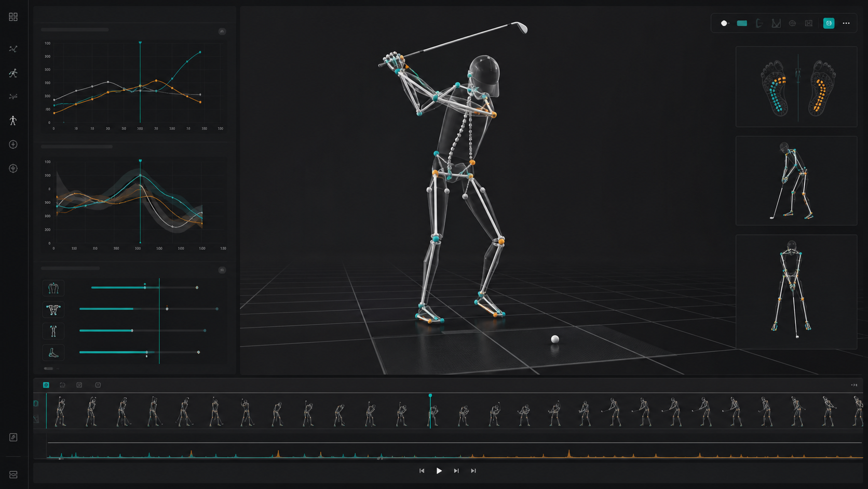Toggle the teal highlighted timeline mode button
The width and height of the screenshot is (868, 489).
click(46, 385)
